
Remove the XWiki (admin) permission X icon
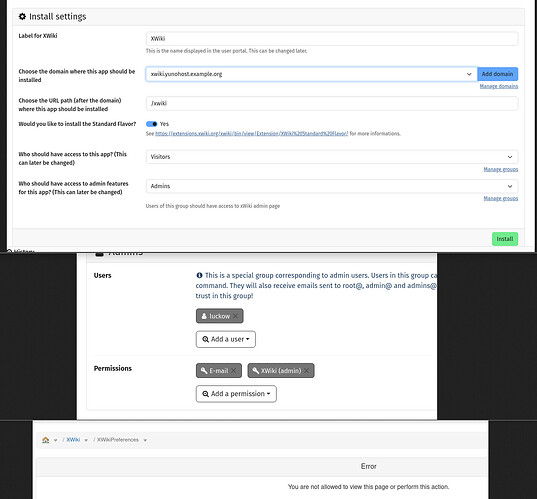(307, 371)
